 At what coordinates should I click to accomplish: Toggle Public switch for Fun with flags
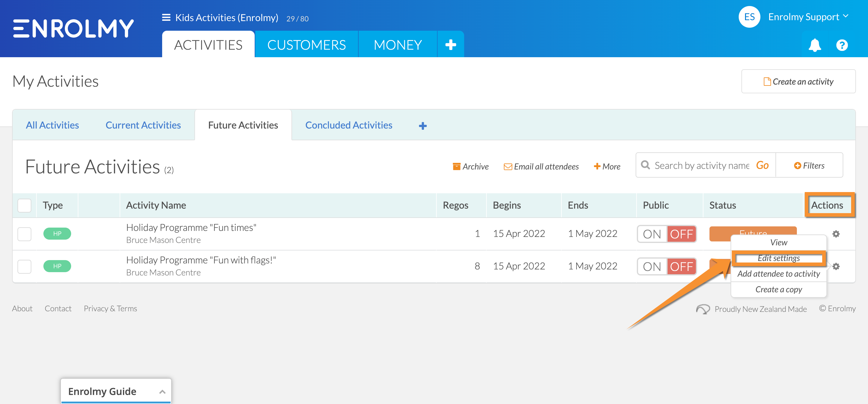pos(666,267)
